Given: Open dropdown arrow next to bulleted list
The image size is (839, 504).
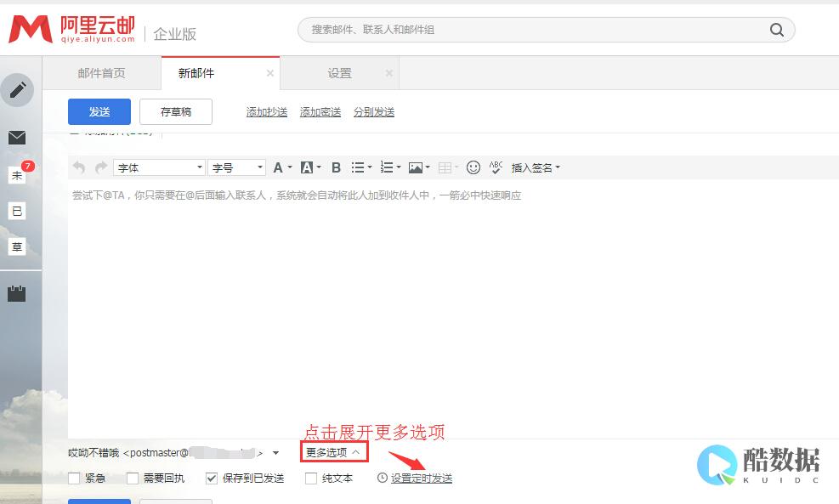Looking at the screenshot, I should [x=370, y=167].
